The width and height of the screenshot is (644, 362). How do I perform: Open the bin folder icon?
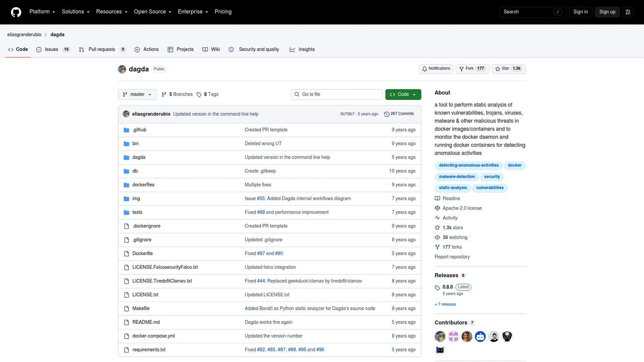tap(126, 144)
